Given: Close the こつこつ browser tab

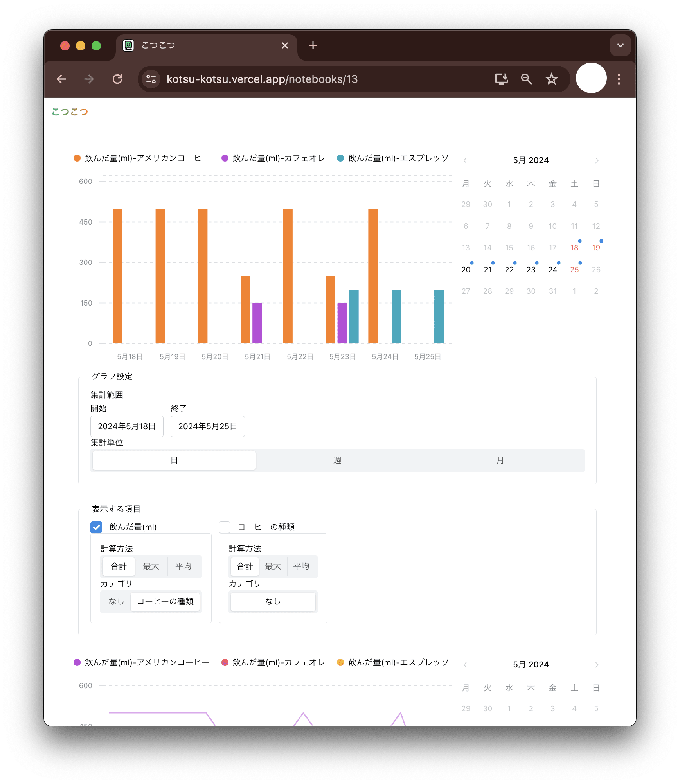Looking at the screenshot, I should coord(285,46).
